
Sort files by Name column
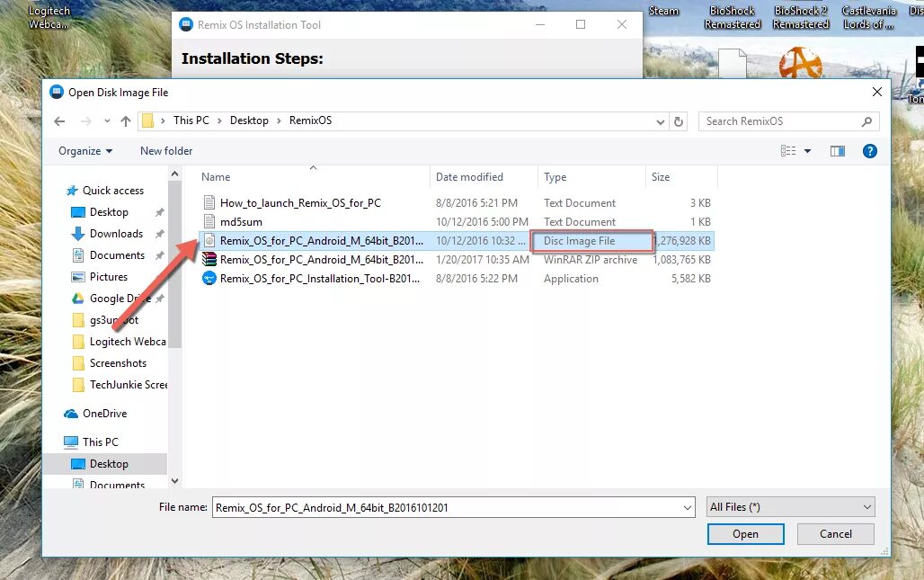coord(216,177)
